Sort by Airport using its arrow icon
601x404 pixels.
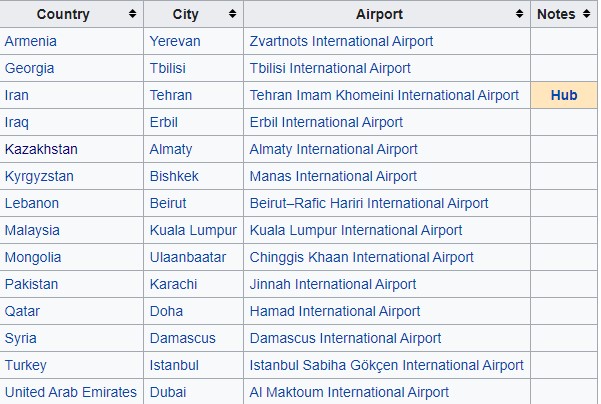tap(519, 14)
